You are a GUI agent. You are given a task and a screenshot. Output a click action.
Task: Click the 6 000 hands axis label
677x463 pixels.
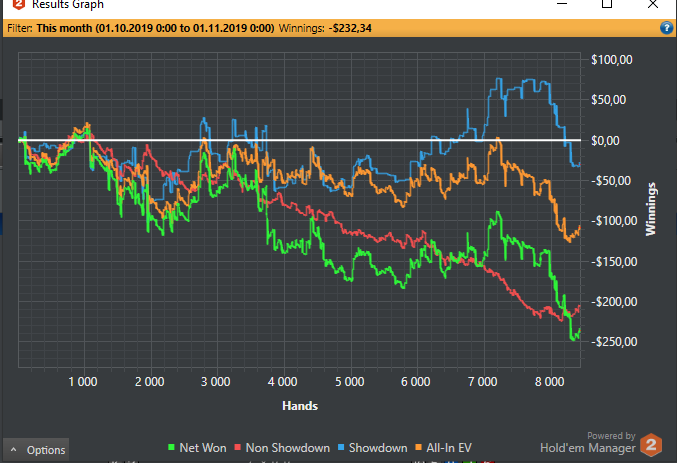click(416, 382)
